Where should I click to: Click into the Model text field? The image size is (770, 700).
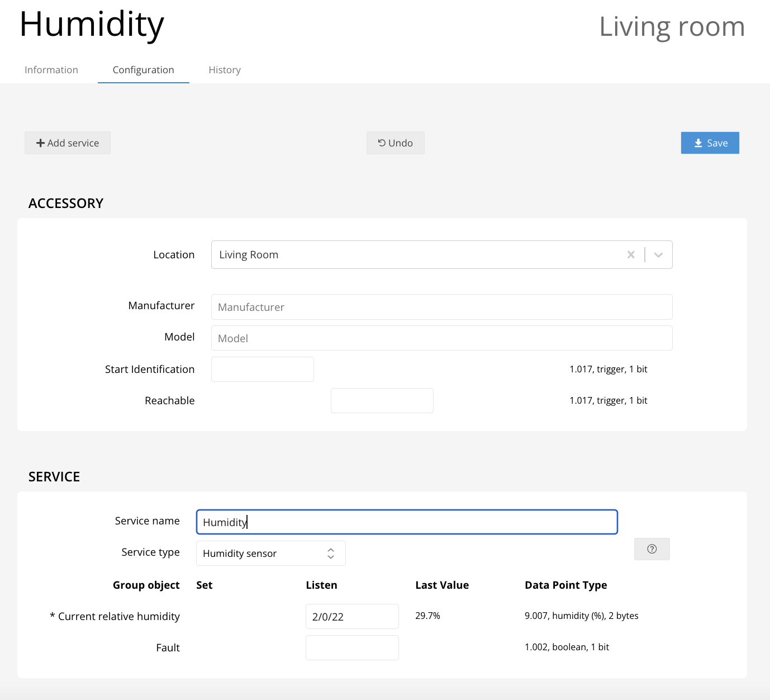click(x=441, y=338)
